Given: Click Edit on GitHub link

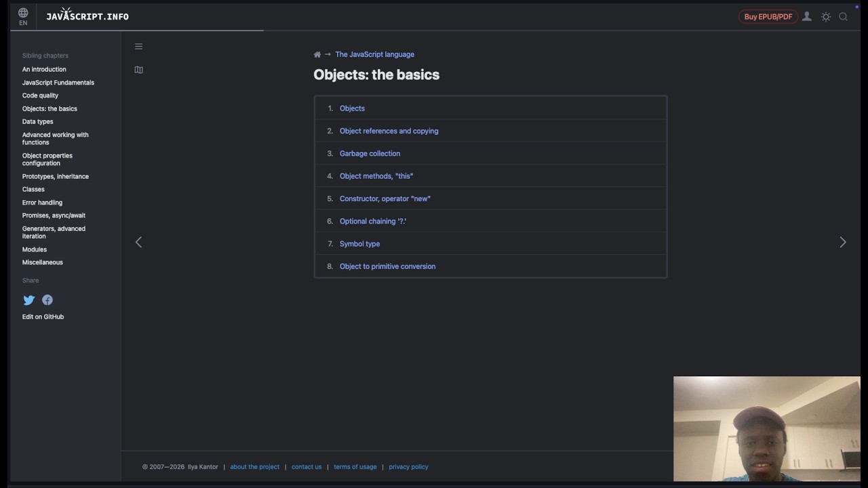Looking at the screenshot, I should (x=43, y=317).
